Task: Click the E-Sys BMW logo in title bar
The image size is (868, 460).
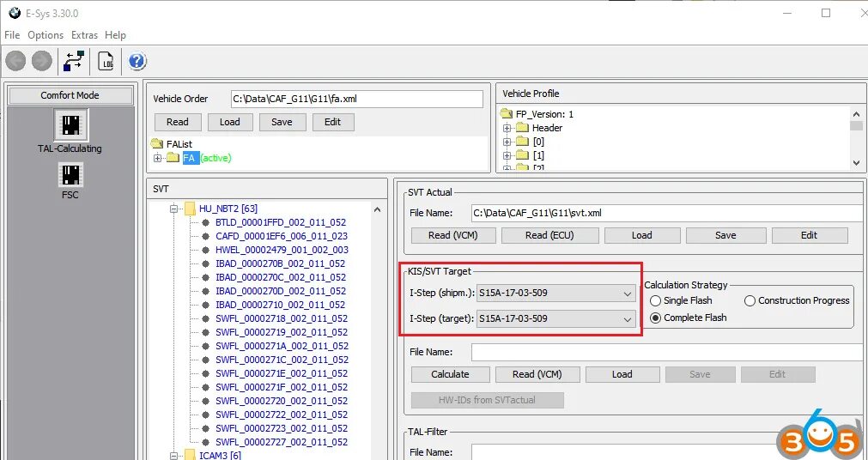Action: [x=15, y=13]
